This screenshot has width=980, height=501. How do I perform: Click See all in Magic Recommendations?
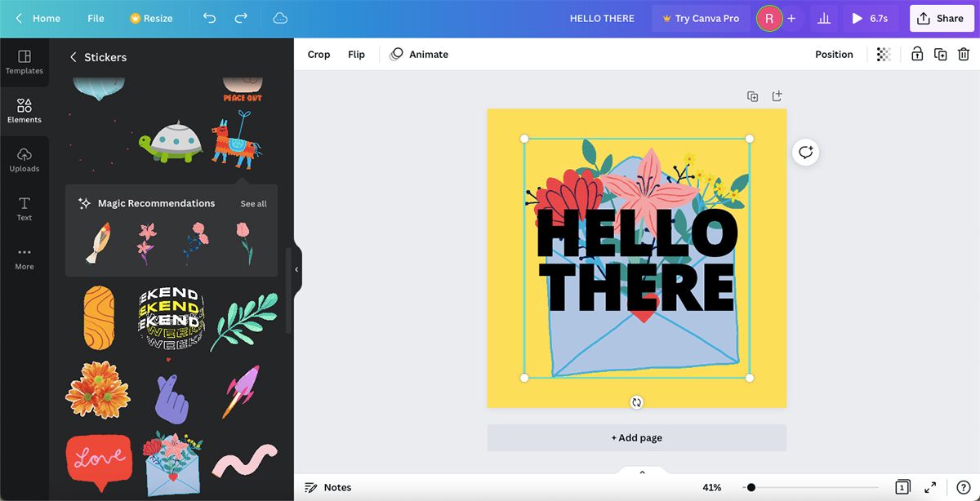(x=253, y=204)
